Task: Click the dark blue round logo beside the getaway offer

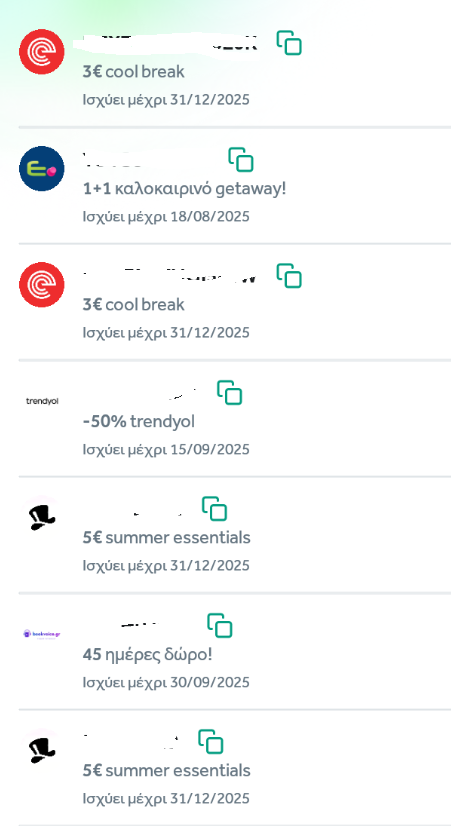Action: 42,169
